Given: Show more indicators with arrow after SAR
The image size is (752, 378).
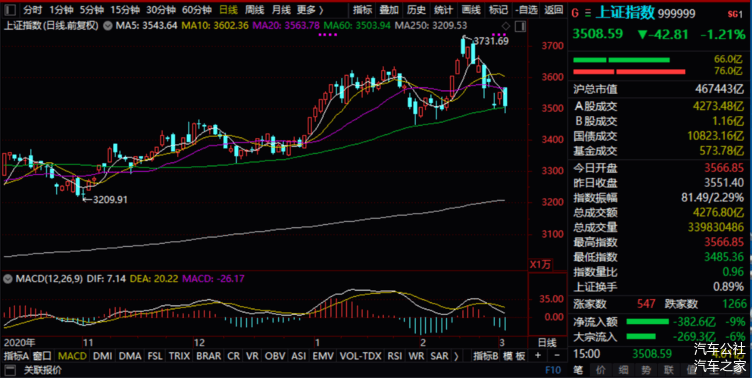Looking at the screenshot, I should (x=456, y=356).
